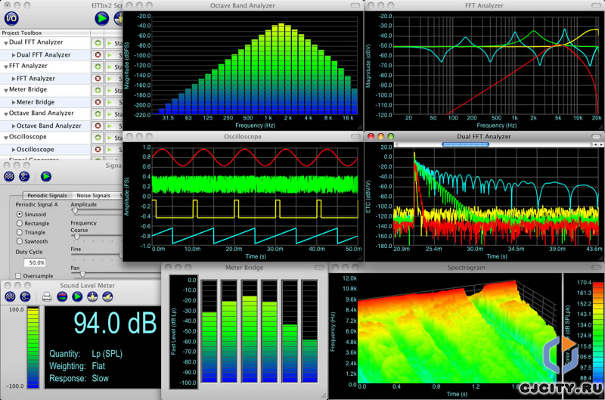Viewport: 605px width, 400px height.
Task: Click the Duty Cycle 50.0% input field
Action: click(37, 262)
